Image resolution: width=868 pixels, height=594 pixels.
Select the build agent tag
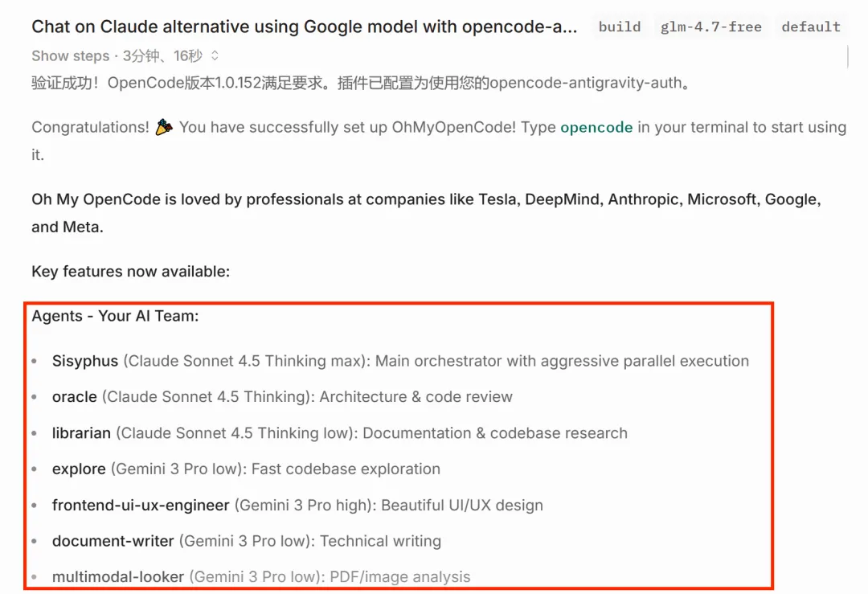click(x=620, y=27)
